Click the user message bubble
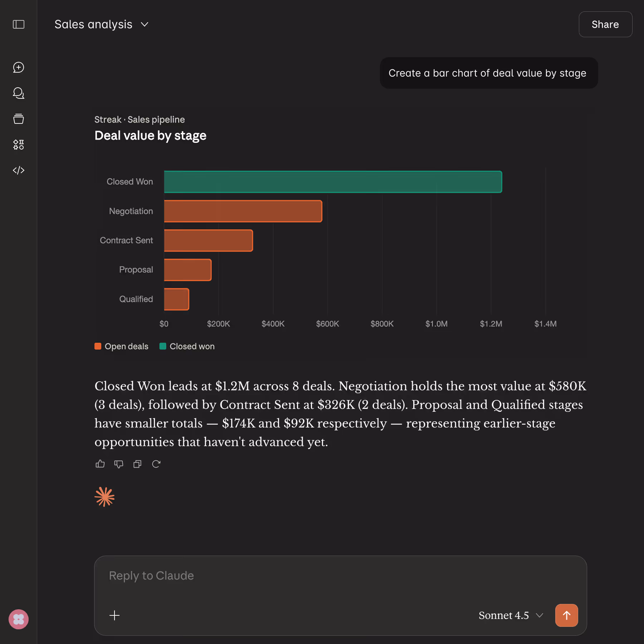644x644 pixels. pos(489,73)
